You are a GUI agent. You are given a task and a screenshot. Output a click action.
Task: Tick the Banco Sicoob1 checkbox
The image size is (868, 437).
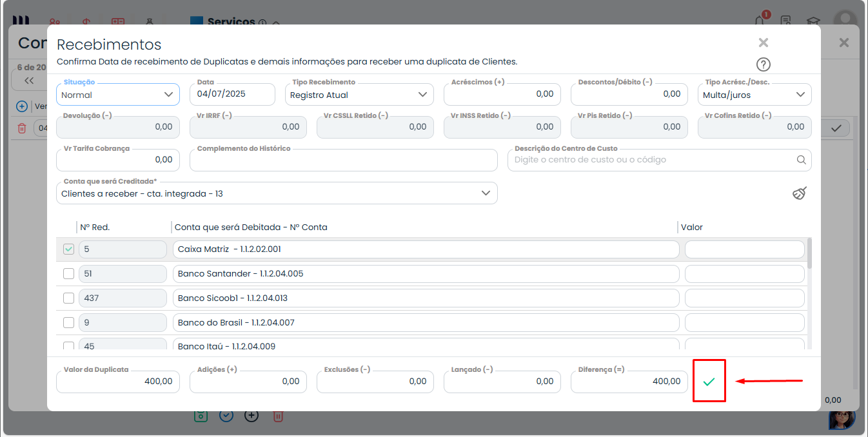click(68, 298)
